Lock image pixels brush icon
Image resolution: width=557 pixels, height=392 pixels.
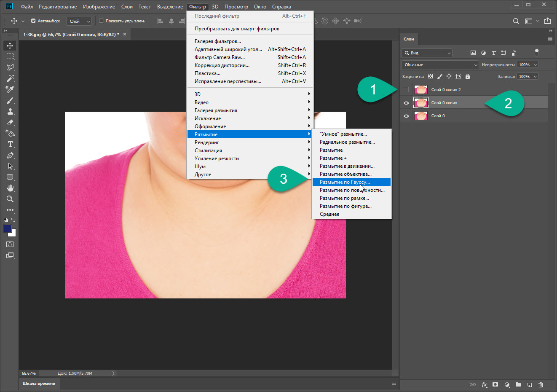pyautogui.click(x=439, y=76)
